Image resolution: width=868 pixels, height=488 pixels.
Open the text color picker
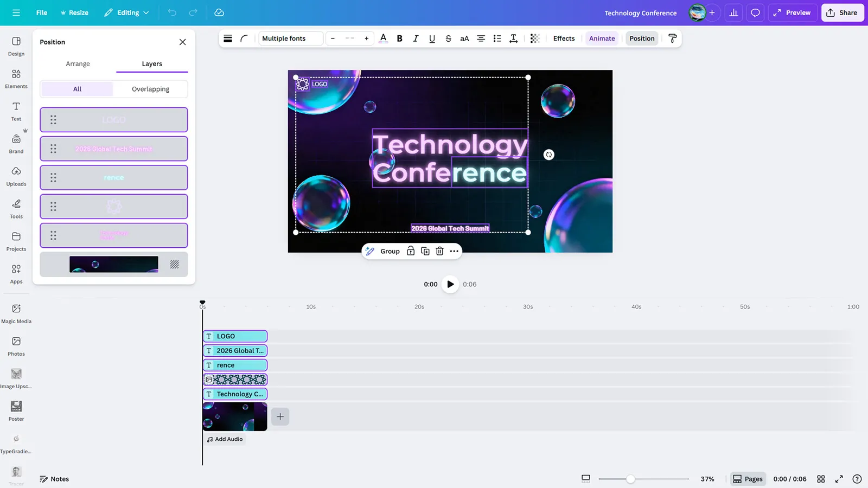coord(384,38)
